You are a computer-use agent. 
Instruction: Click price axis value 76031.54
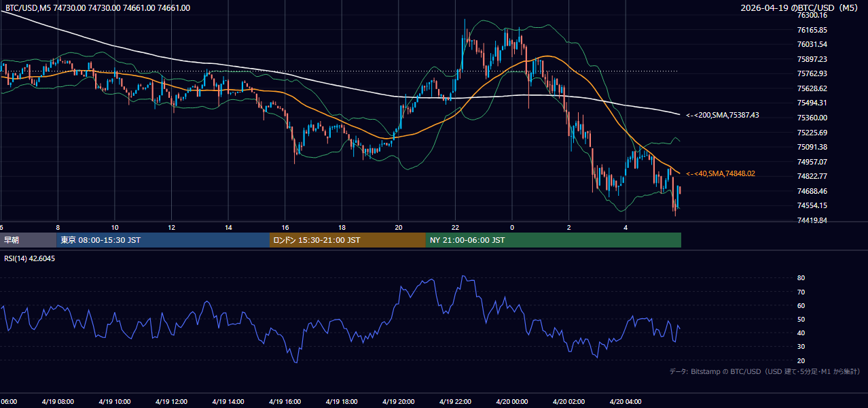click(812, 44)
